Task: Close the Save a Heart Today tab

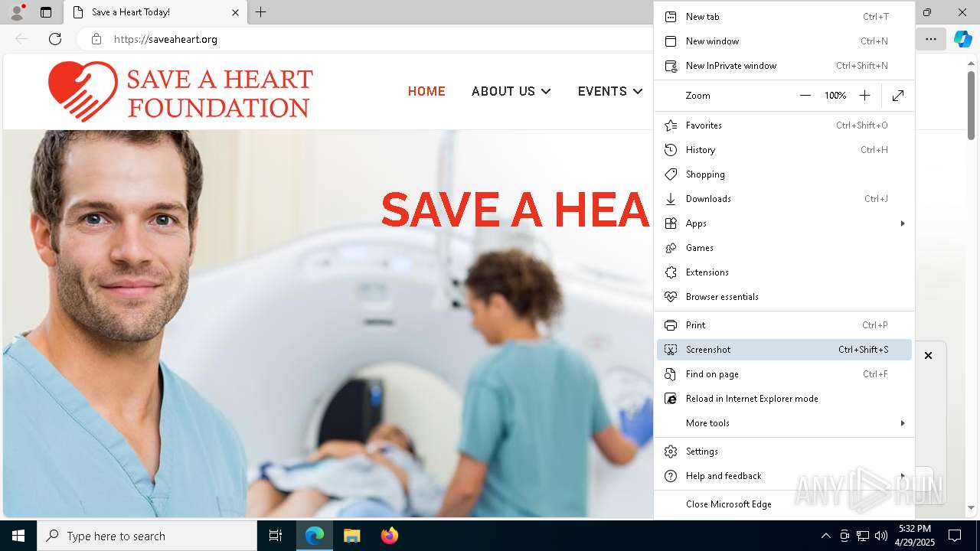Action: click(235, 12)
